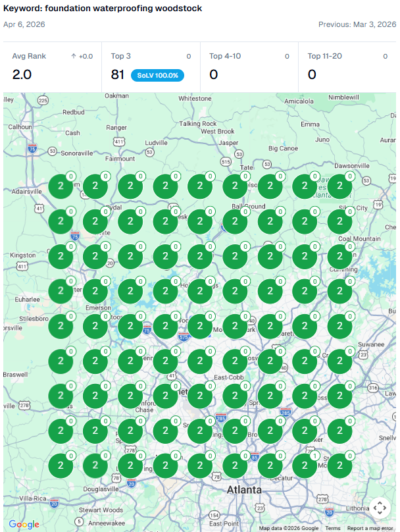Click the Route 316 highway shield
This screenshot has height=532, width=400.
[373, 387]
